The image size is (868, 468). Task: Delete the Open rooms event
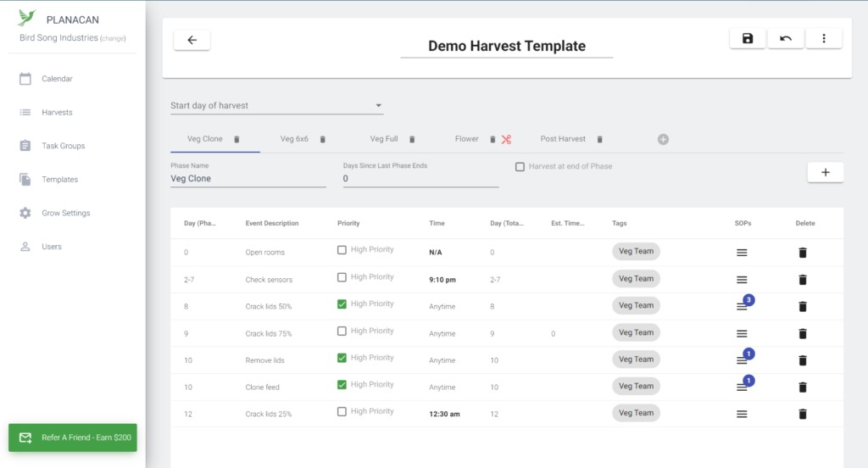(803, 253)
